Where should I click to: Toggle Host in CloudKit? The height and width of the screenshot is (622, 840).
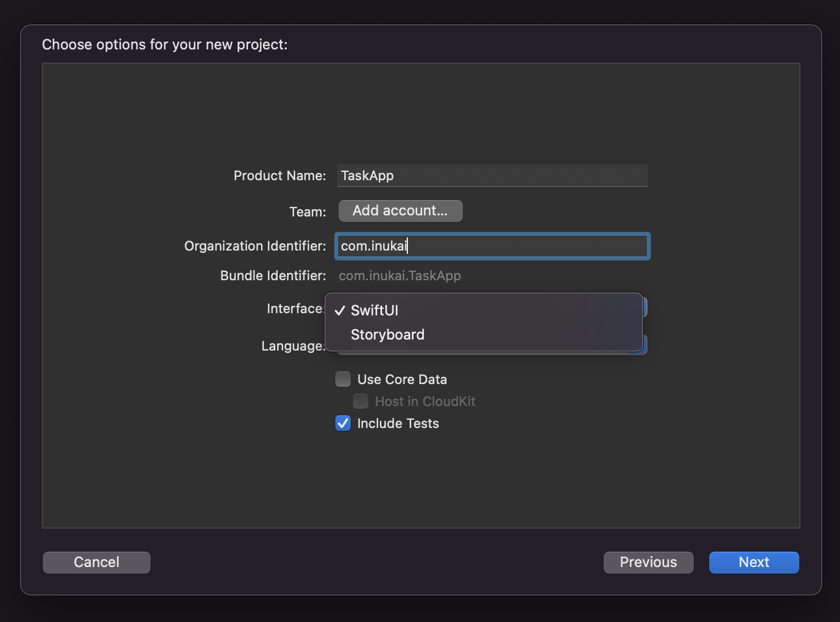tap(361, 401)
